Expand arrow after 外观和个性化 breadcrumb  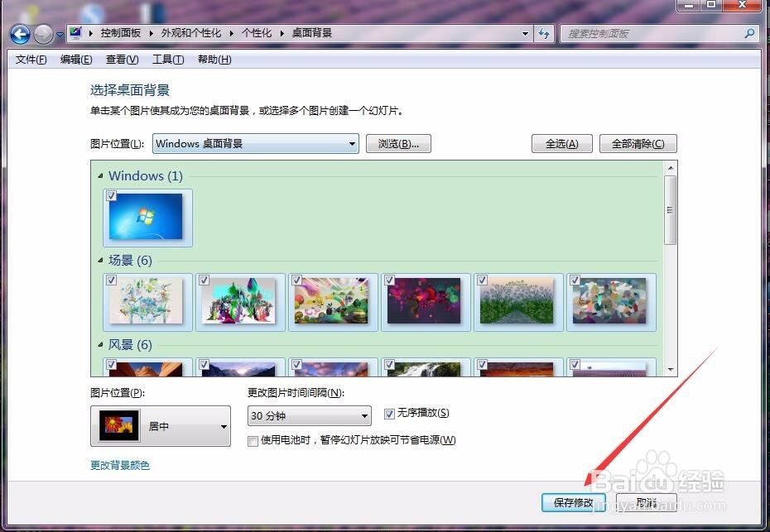231,33
